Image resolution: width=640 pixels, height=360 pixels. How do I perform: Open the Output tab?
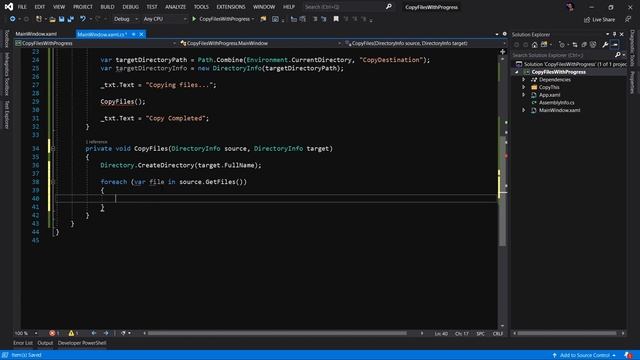coord(45,343)
